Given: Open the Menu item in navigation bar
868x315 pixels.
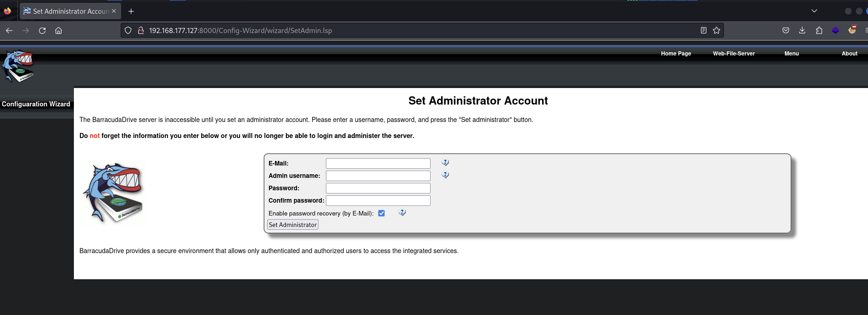Looking at the screenshot, I should coord(791,54).
